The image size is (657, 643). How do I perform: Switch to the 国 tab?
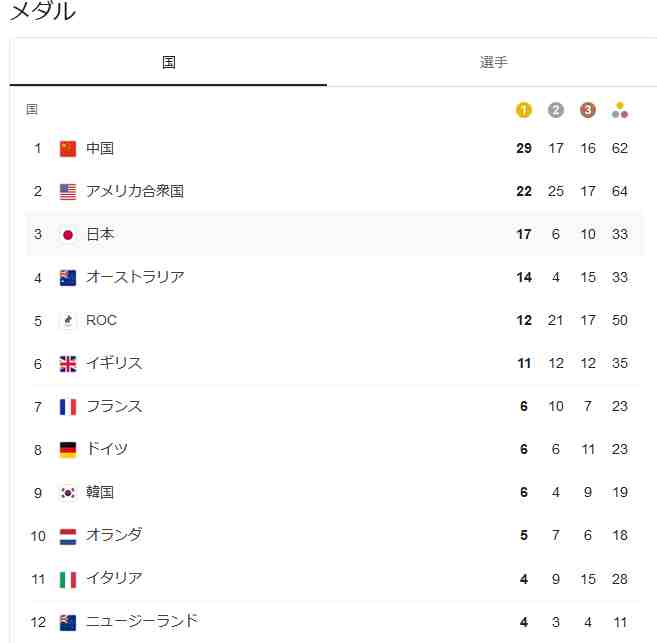(168, 62)
